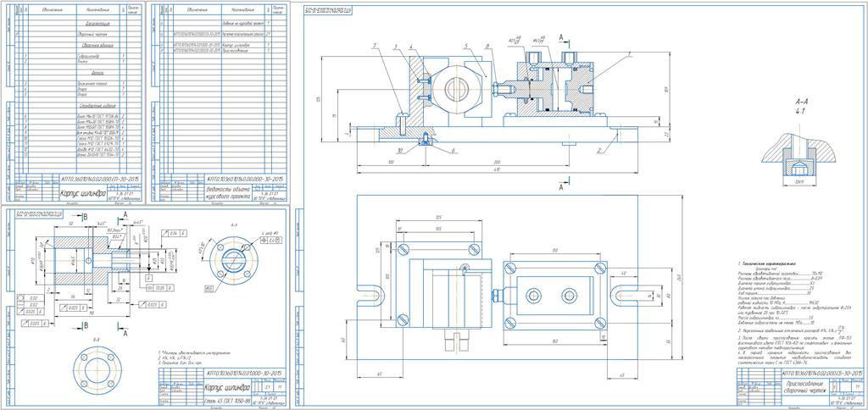The image size is (868, 410).
Task: Click 'Корпус цилиндра' title in the part drawing stamp
Action: [x=225, y=386]
